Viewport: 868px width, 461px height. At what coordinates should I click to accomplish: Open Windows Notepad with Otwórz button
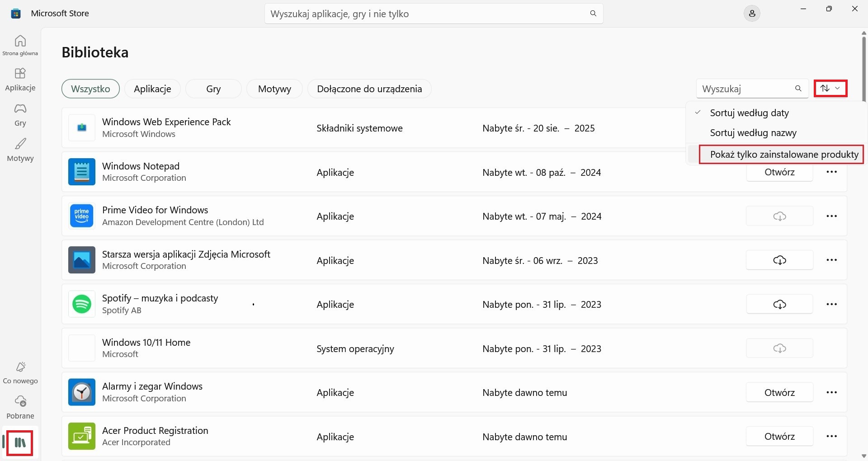coord(779,173)
